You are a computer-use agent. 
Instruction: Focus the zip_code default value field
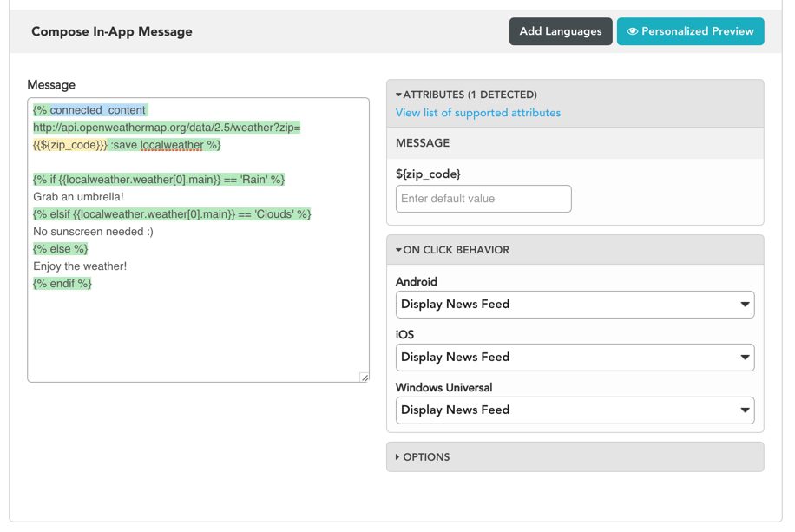[483, 199]
